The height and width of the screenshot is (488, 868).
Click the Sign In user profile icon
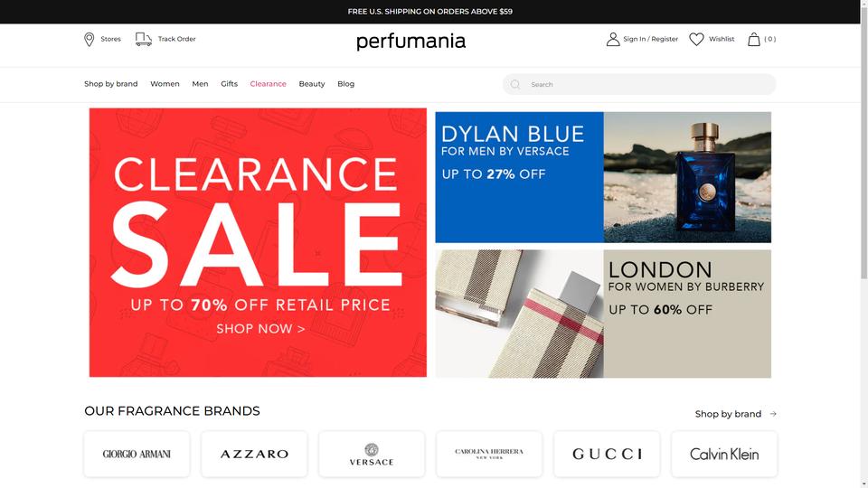coord(613,39)
